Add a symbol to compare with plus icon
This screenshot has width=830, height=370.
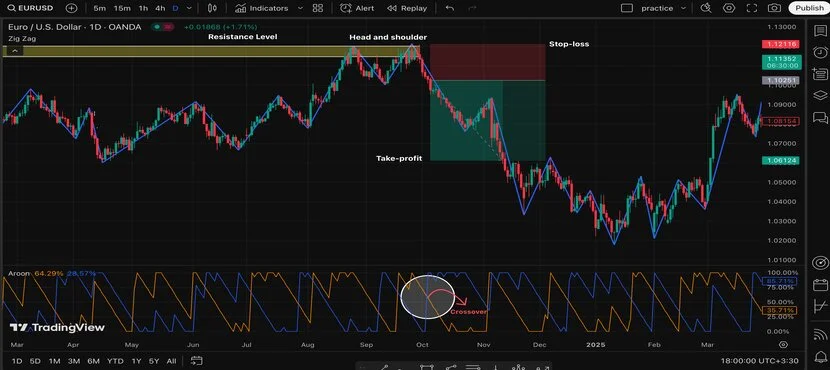pos(71,8)
